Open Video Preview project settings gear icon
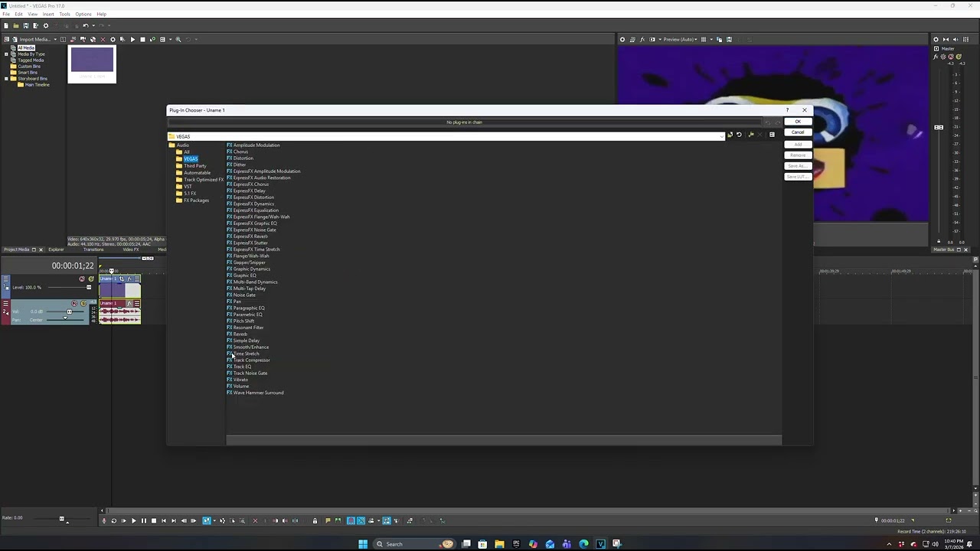The image size is (980, 551). (x=622, y=39)
